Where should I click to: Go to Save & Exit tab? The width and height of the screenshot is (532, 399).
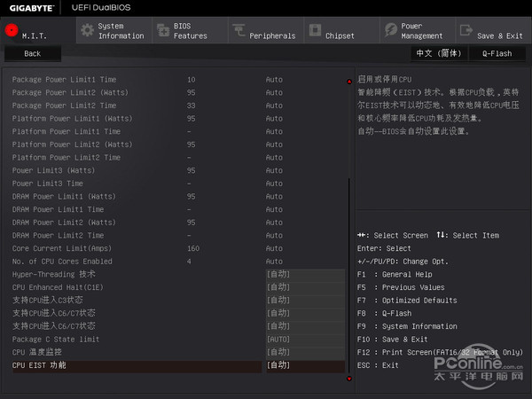tap(494, 30)
